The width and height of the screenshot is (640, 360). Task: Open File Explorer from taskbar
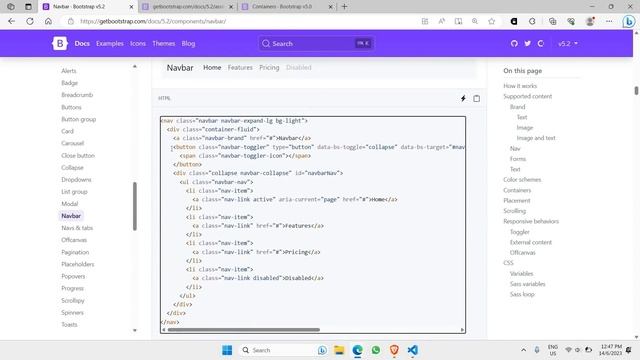pyautogui.click(x=339, y=350)
